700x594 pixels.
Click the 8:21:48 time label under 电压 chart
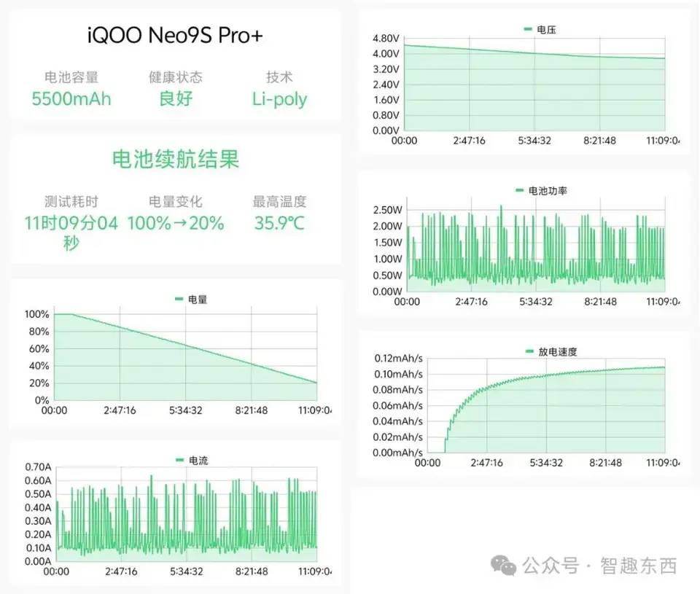click(599, 141)
